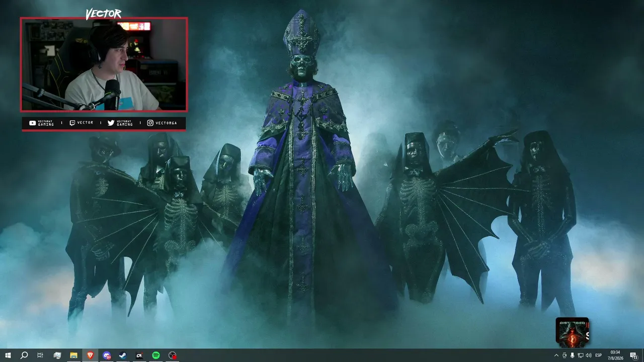Click the Twitter bird logo in overlay
644x362 pixels.
point(111,123)
